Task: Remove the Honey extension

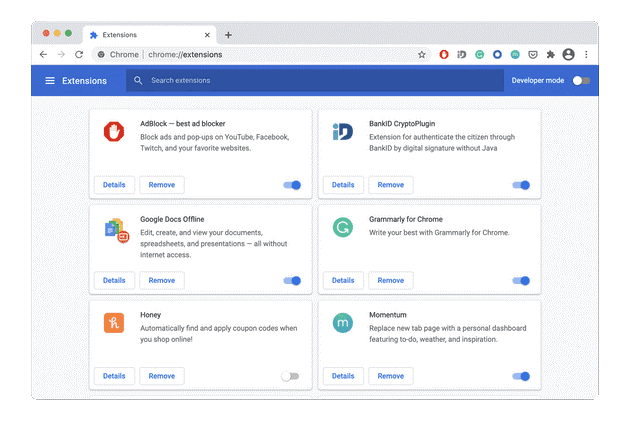Action: pyautogui.click(x=162, y=376)
